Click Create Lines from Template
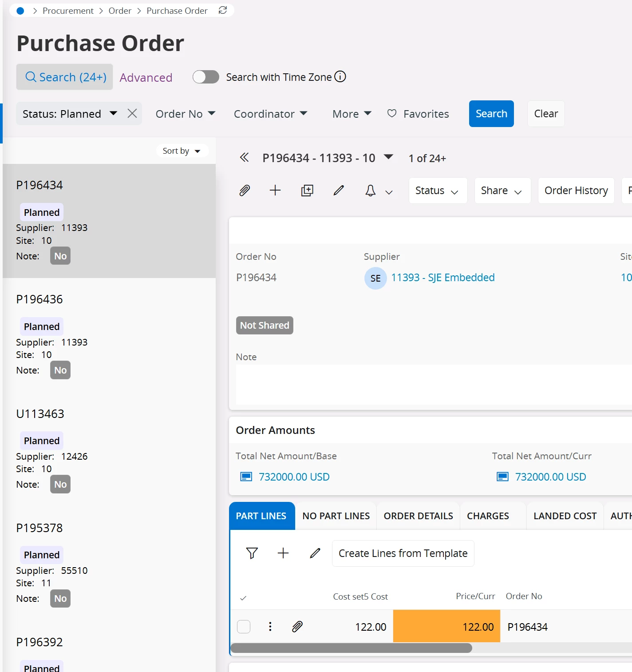 click(403, 553)
